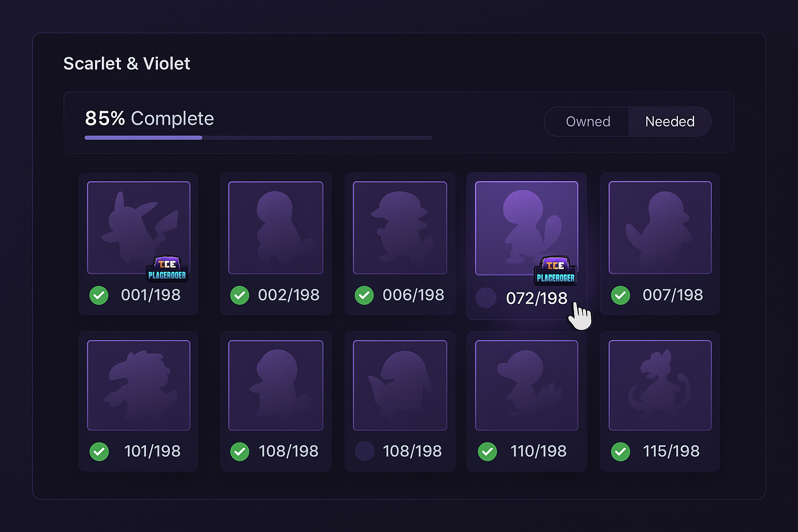Click the 006/198 card number label
The width and height of the screenshot is (798, 532).
coord(413,295)
